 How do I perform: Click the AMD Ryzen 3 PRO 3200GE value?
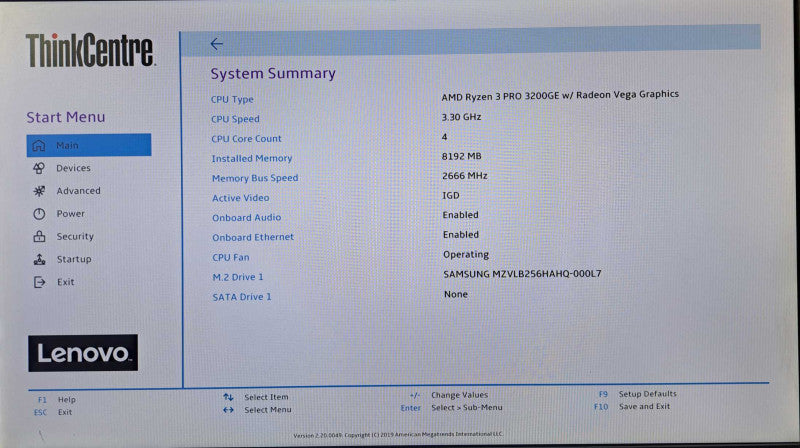pos(560,95)
